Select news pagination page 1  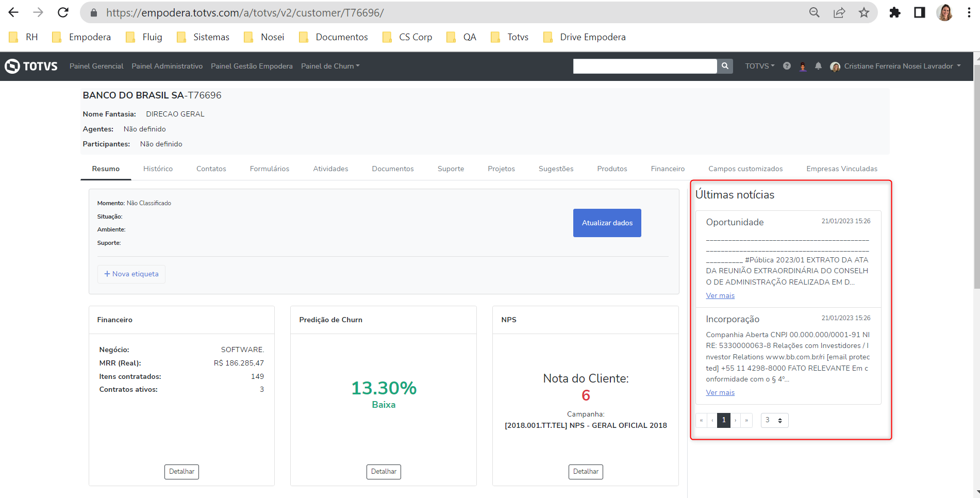(724, 420)
